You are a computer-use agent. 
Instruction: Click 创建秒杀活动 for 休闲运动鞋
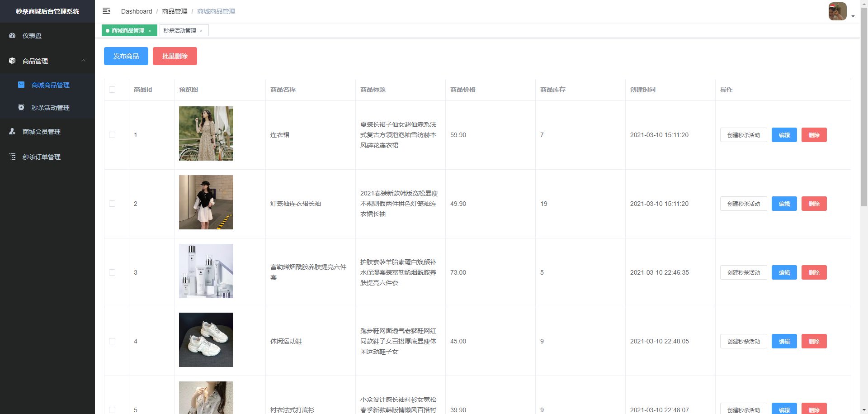click(x=743, y=341)
